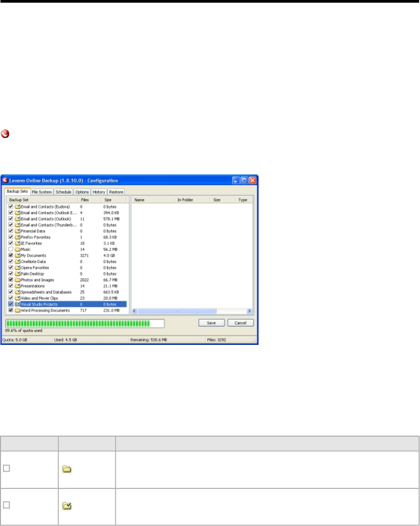Click the Spreadsheets and Databases folder icon
The height and width of the screenshot is (526, 420).
17,292
